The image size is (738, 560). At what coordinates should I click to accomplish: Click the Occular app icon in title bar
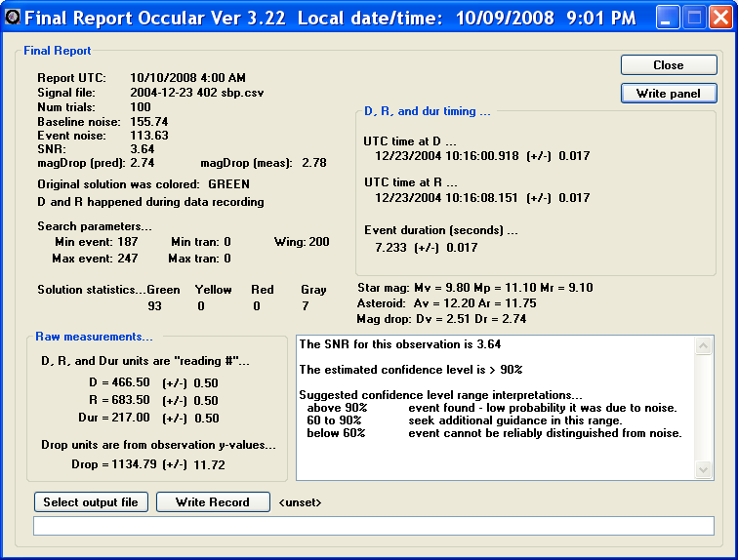pos(13,18)
